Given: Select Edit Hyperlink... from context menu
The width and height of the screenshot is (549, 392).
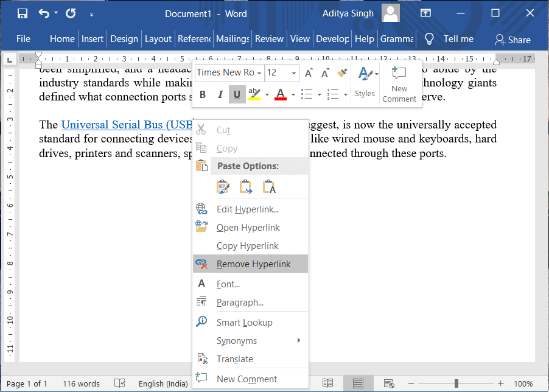Looking at the screenshot, I should pos(250,209).
